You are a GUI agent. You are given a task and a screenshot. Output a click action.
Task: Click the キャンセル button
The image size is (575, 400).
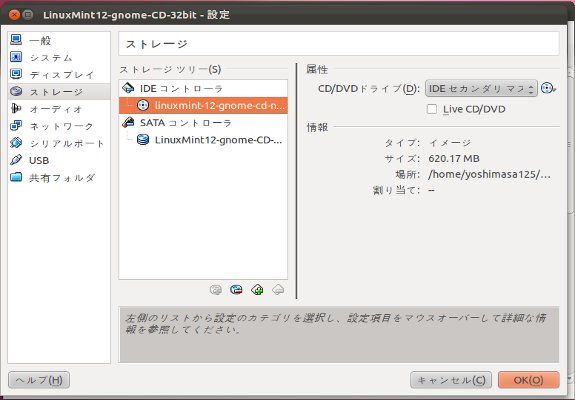pyautogui.click(x=451, y=380)
